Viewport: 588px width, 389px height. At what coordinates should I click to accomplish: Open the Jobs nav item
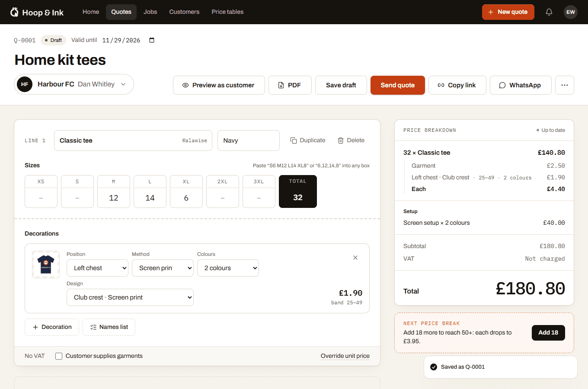[x=150, y=12]
